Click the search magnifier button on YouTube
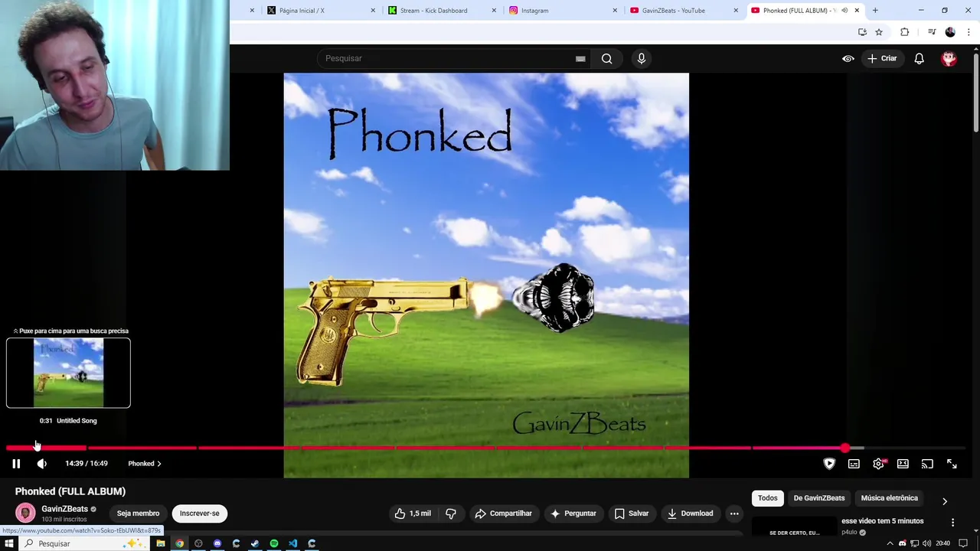This screenshot has width=980, height=551. point(606,58)
